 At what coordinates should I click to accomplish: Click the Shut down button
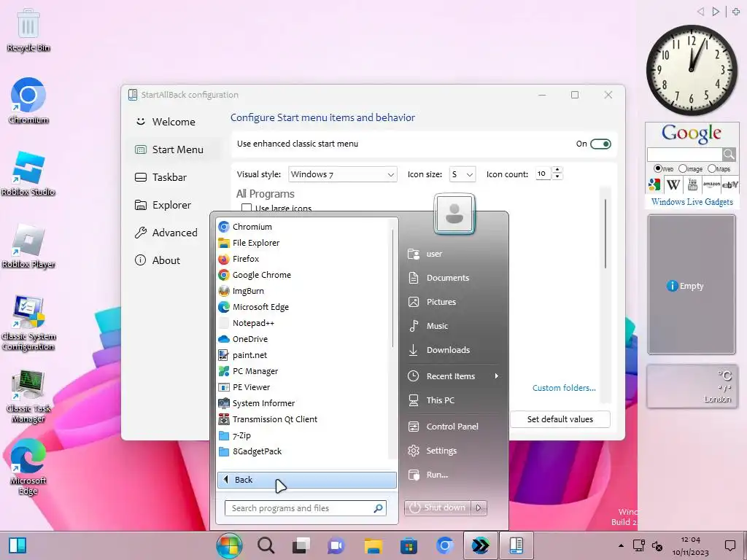438,507
